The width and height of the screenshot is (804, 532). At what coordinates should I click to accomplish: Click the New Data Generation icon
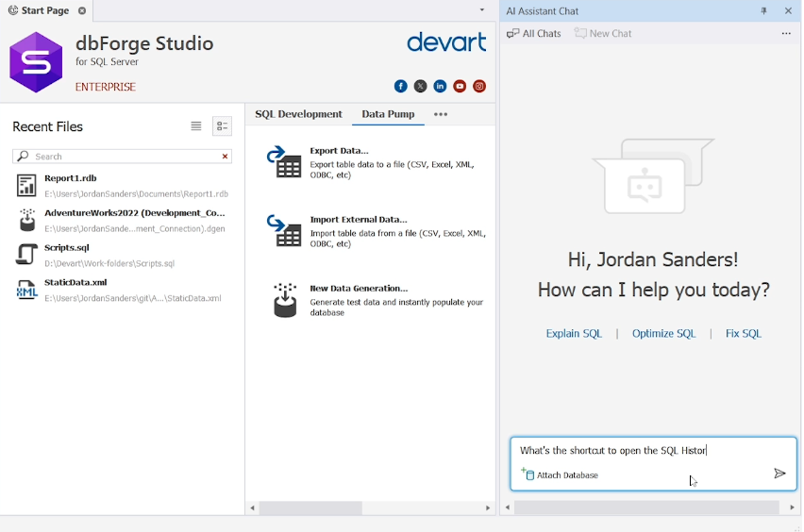click(285, 300)
